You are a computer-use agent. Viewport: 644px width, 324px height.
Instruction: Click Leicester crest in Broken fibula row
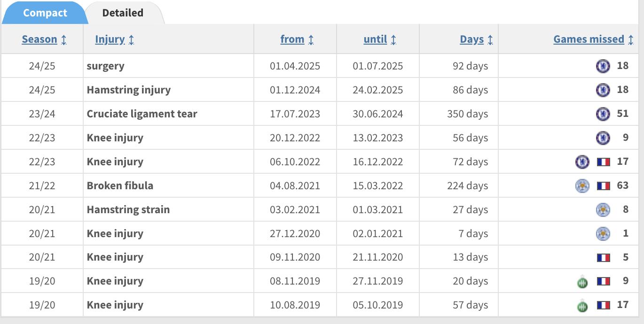point(582,185)
